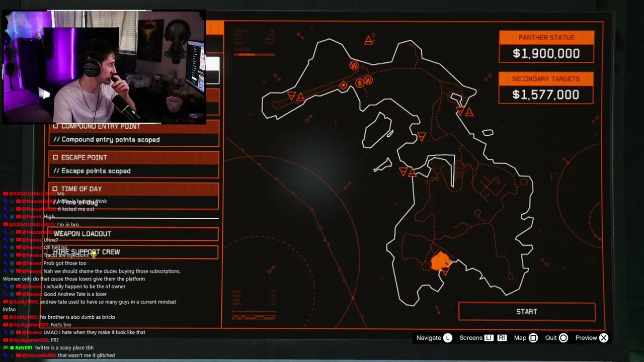Click the Quit control label
Screen dimensions: 644x362
click(551, 338)
